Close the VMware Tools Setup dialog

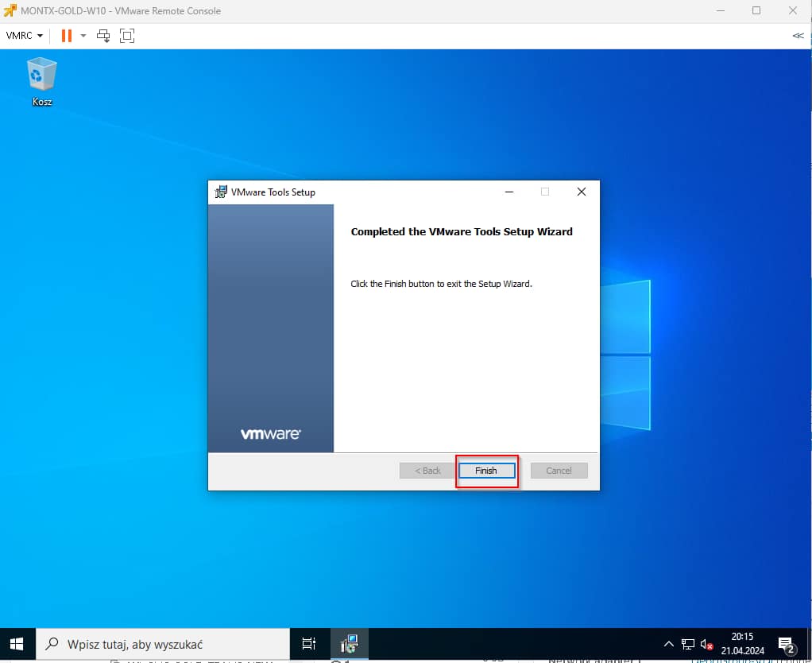(x=581, y=192)
